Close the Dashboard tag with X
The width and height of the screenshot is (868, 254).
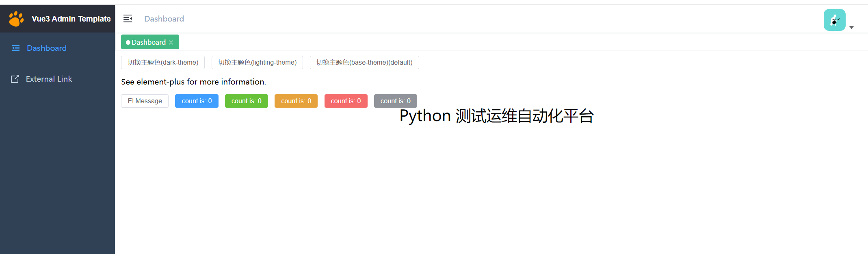click(171, 42)
